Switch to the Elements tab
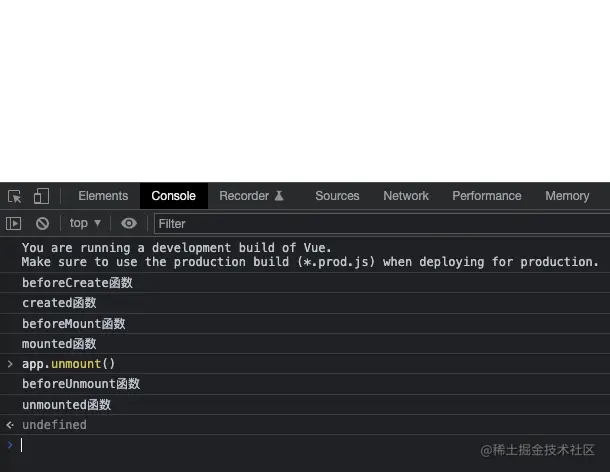 click(103, 196)
